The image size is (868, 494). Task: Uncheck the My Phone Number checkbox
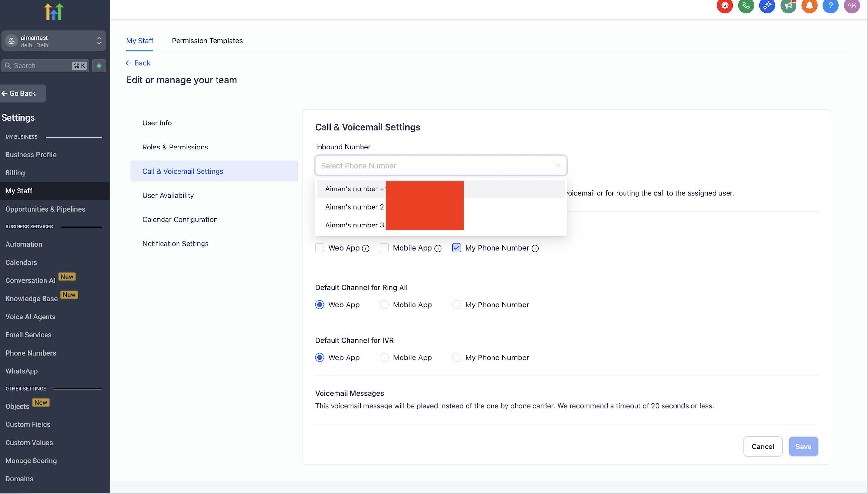456,248
